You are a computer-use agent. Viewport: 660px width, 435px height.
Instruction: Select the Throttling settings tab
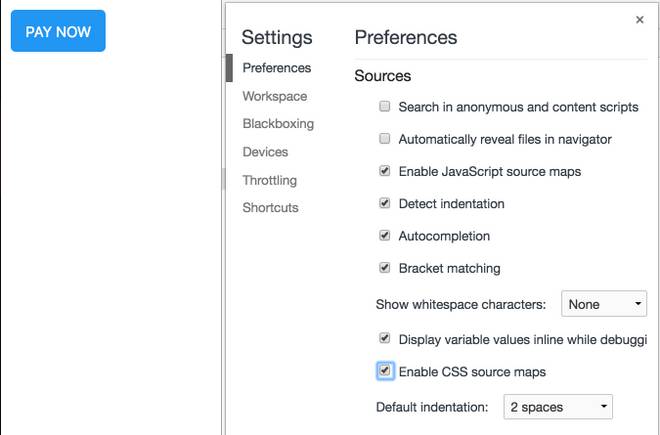pyautogui.click(x=269, y=180)
